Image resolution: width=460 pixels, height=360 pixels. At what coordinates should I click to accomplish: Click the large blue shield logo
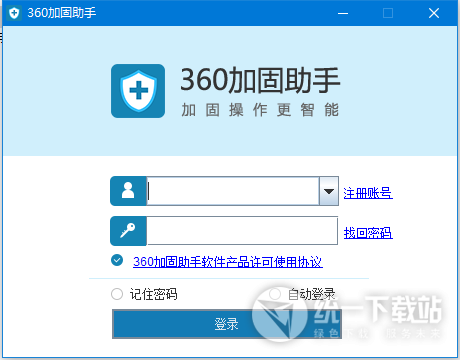point(138,91)
